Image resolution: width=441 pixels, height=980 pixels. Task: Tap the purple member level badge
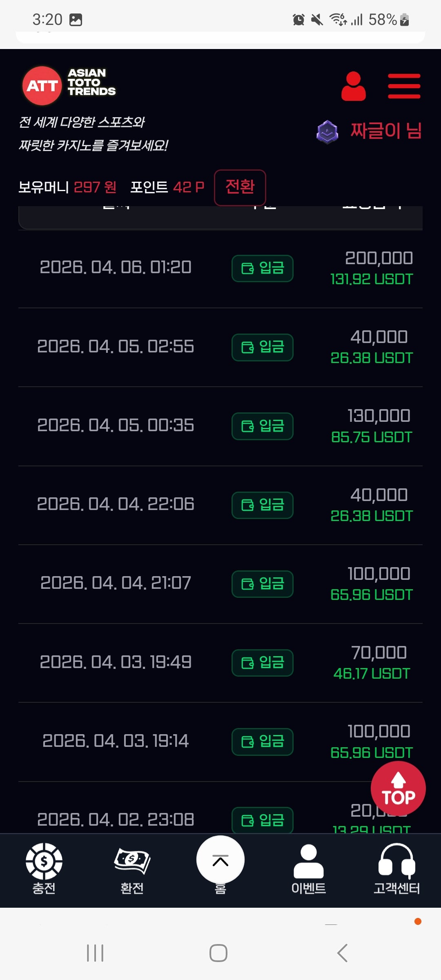pos(327,132)
